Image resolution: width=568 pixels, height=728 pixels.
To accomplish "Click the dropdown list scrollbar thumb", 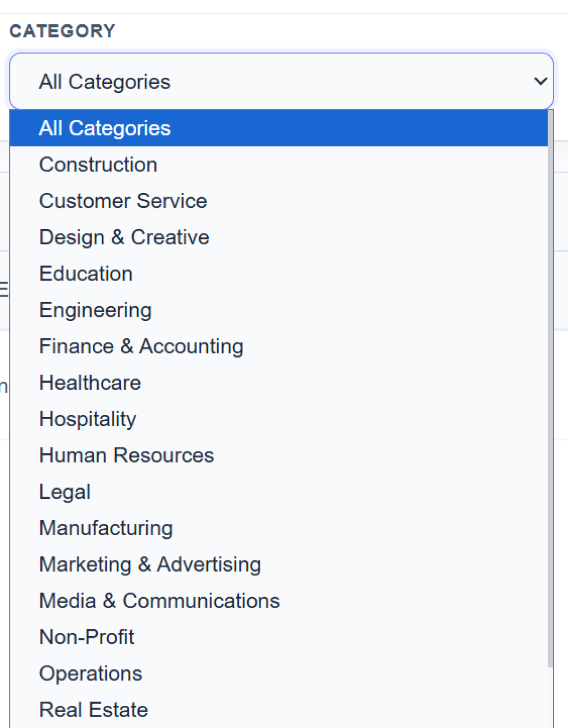I will click(x=550, y=388).
